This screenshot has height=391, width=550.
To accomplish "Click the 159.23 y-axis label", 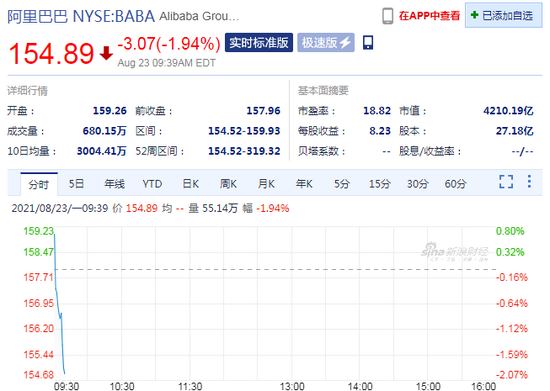I will (x=39, y=231).
